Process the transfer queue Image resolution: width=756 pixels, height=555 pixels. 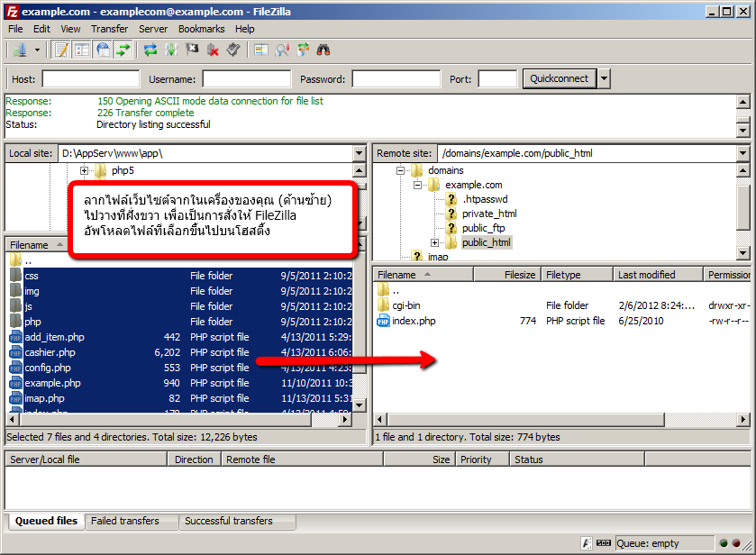click(x=169, y=50)
